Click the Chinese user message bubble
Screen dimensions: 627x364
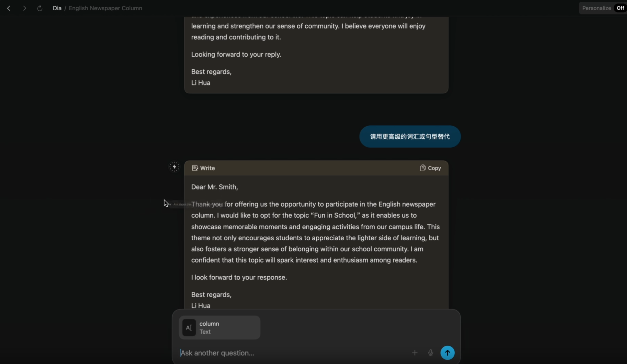pyautogui.click(x=410, y=137)
